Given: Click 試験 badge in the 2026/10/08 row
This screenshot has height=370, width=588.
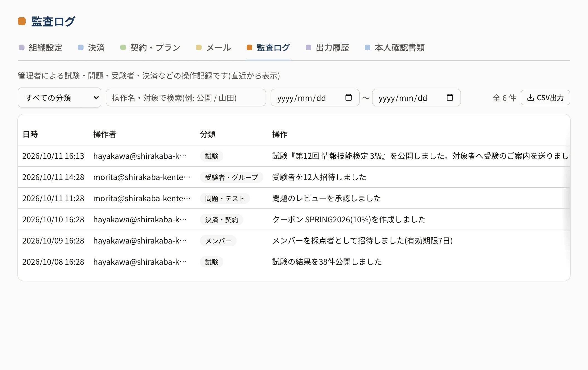Looking at the screenshot, I should pyautogui.click(x=212, y=262).
